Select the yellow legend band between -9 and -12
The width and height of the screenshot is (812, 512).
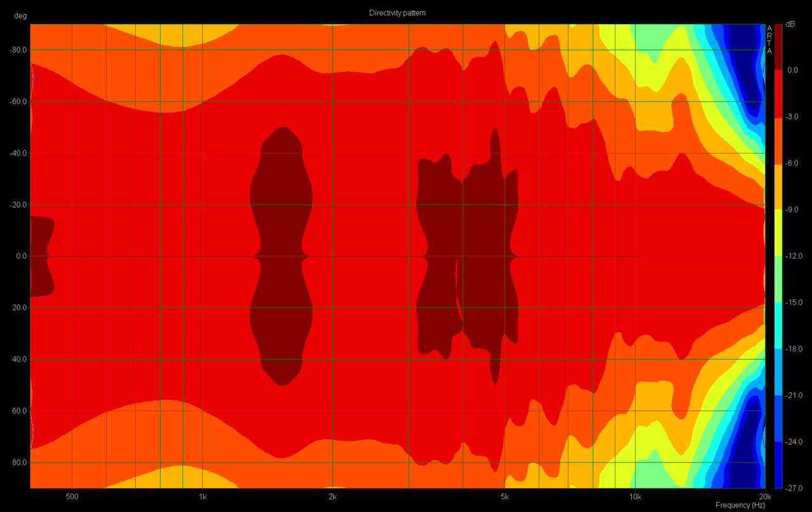point(778,232)
